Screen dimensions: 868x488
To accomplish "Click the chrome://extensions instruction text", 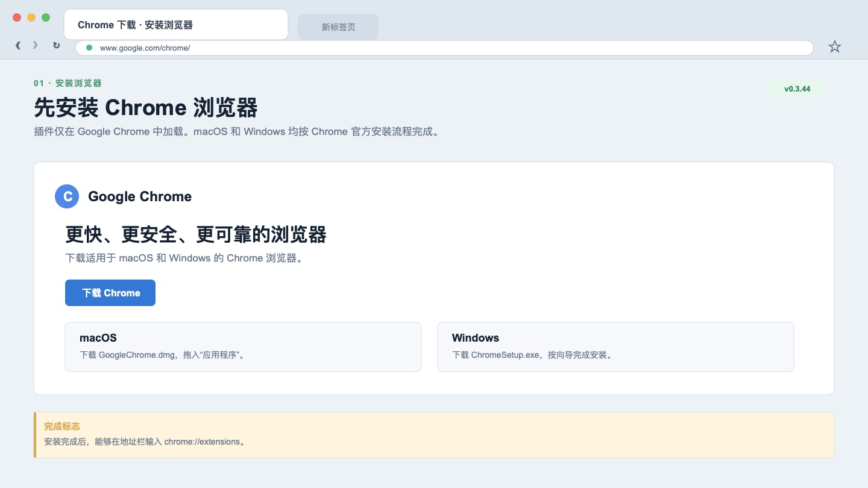I will pyautogui.click(x=146, y=442).
